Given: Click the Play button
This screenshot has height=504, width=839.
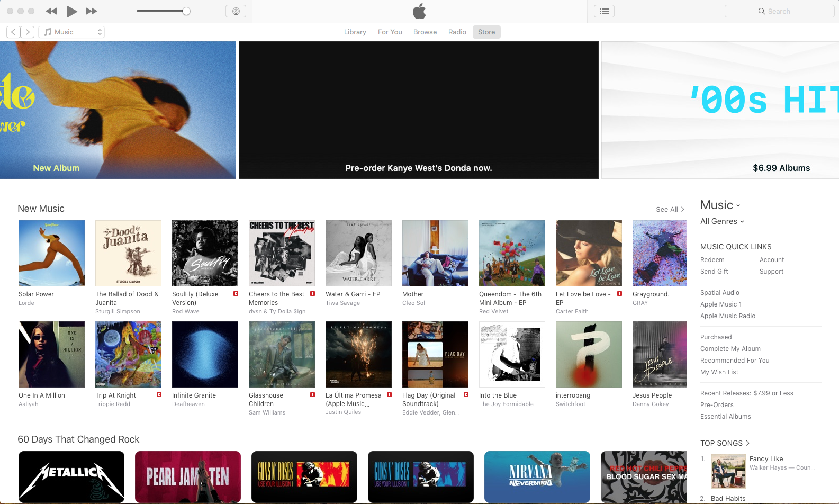Looking at the screenshot, I should pyautogui.click(x=72, y=11).
